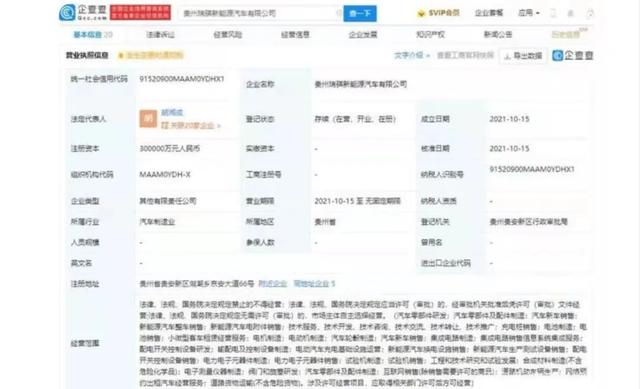Expand the 应用 dropdown menu

529,13
